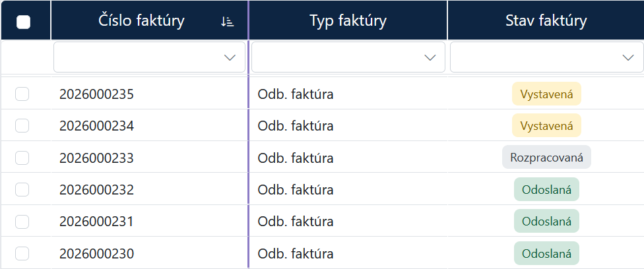Toggle the select-all checkbox in table header
Screen dimensions: 644x269
(x=23, y=22)
